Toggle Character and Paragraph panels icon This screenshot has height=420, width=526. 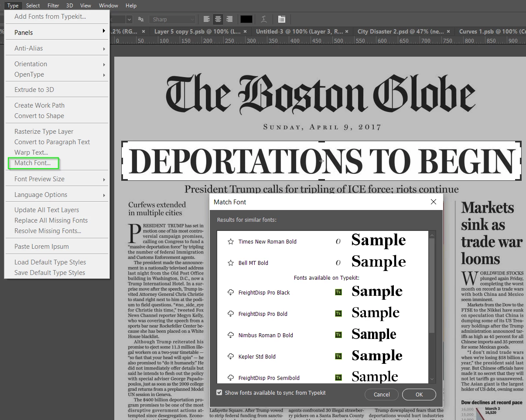pos(282,19)
